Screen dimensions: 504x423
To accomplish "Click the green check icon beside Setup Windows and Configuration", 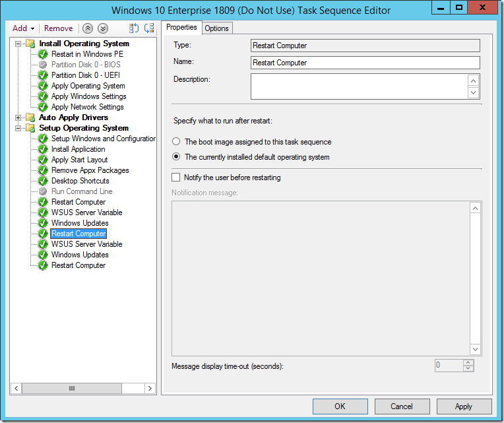I will click(x=43, y=139).
